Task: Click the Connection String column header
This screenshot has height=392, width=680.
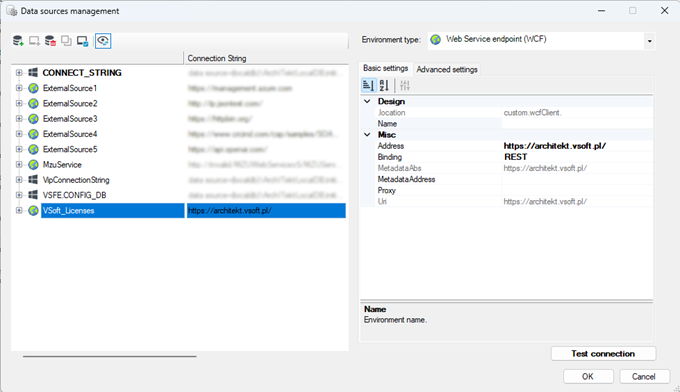Action: 265,58
